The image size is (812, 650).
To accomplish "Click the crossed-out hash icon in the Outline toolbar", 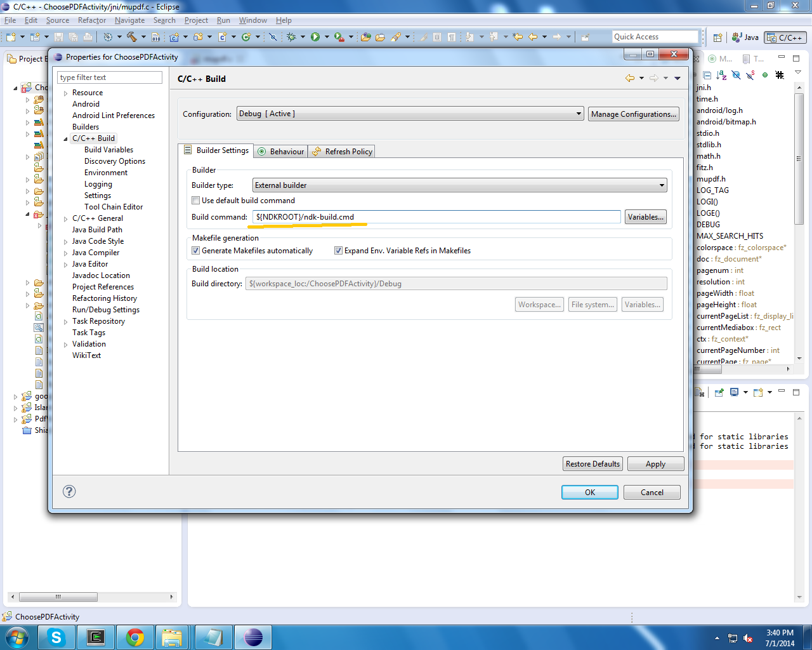I will 780,75.
